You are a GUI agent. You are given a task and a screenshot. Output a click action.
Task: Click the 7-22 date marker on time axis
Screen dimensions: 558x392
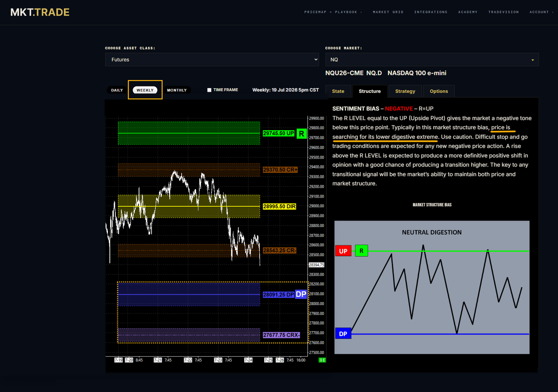(188, 360)
